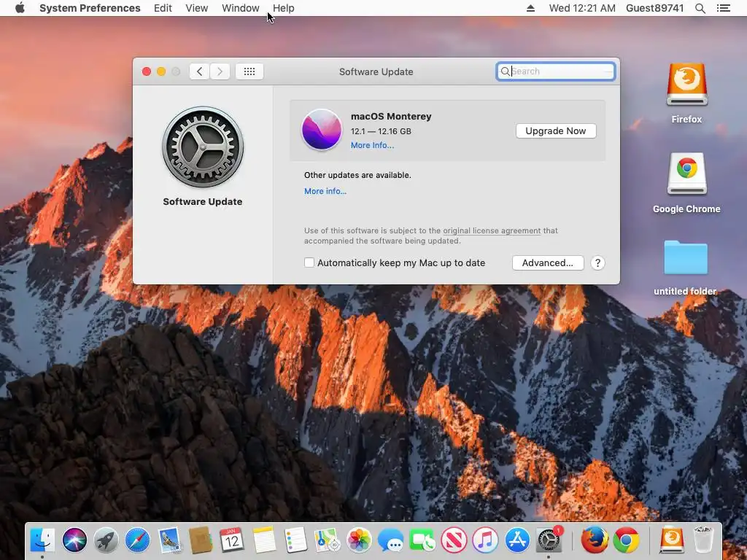Viewport: 747px width, 560px height.
Task: Click the Software Update gear icon
Action: click(203, 147)
